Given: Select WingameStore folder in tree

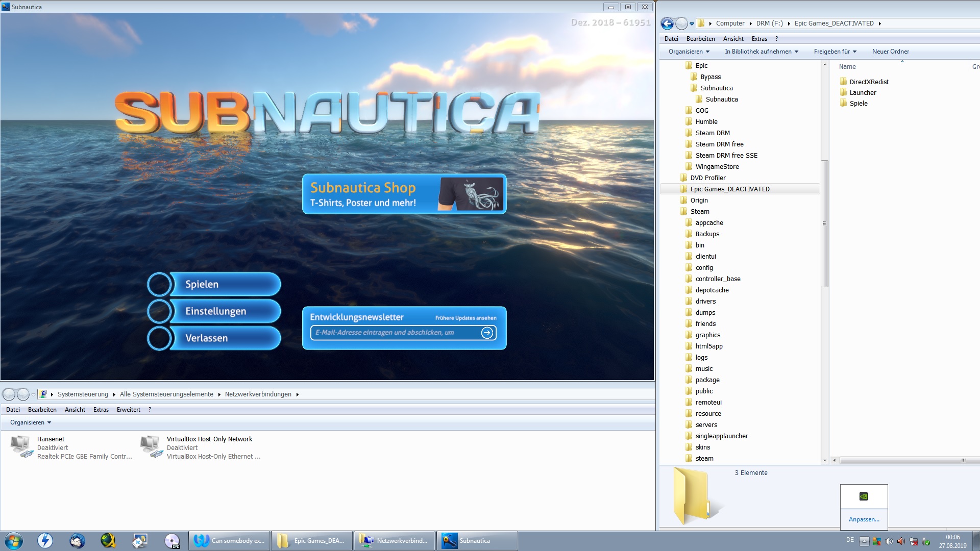Looking at the screenshot, I should (712, 167).
